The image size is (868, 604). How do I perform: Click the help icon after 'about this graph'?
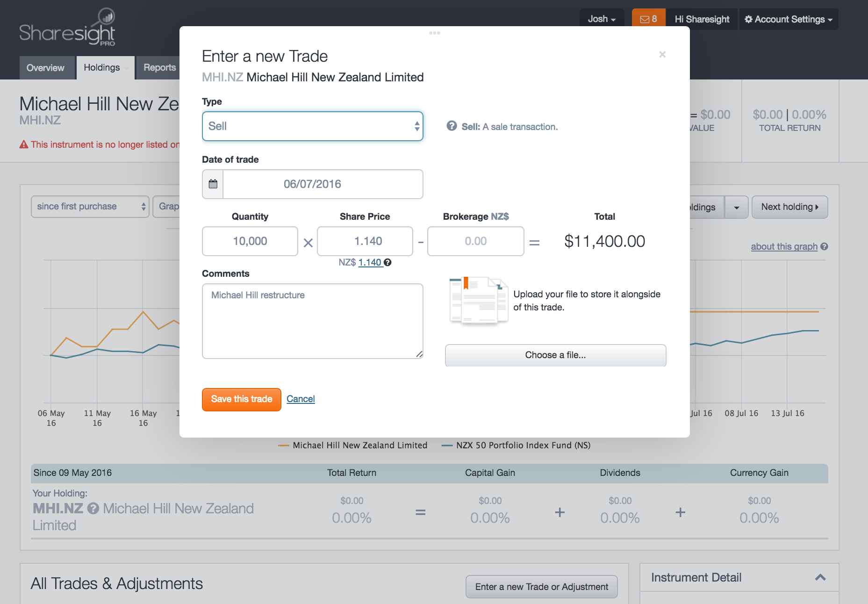pos(824,246)
